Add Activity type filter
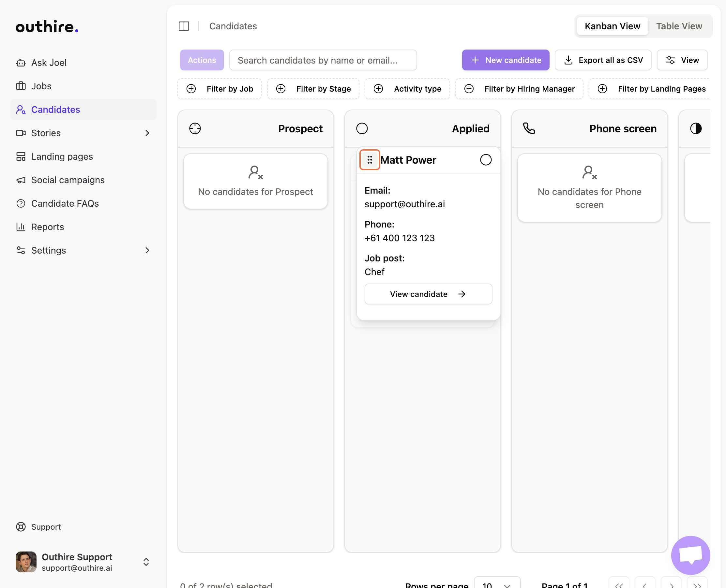The height and width of the screenshot is (588, 726). 407,89
